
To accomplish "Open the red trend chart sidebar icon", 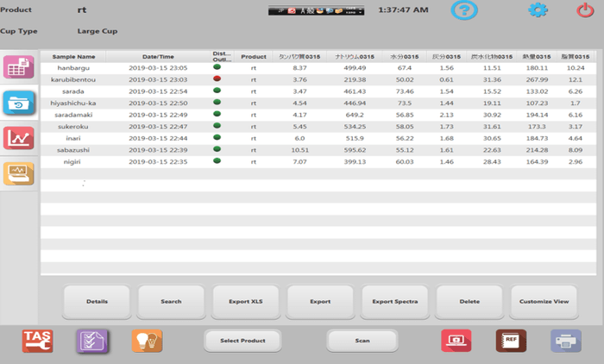I will (x=19, y=138).
